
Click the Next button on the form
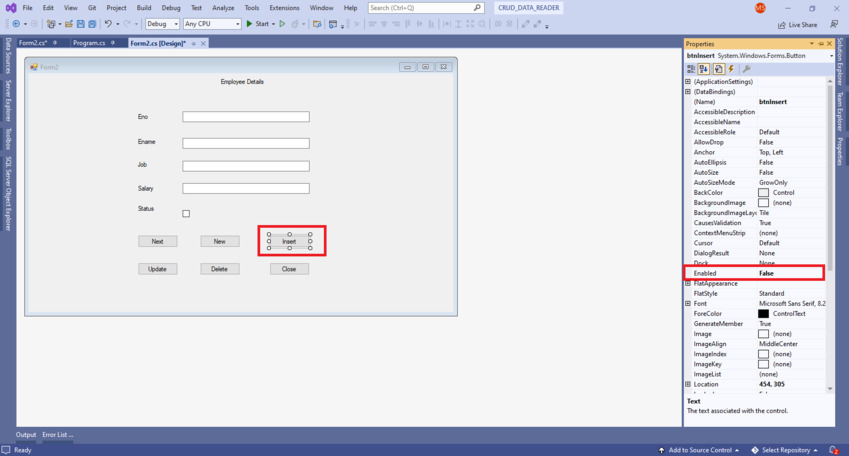click(158, 242)
